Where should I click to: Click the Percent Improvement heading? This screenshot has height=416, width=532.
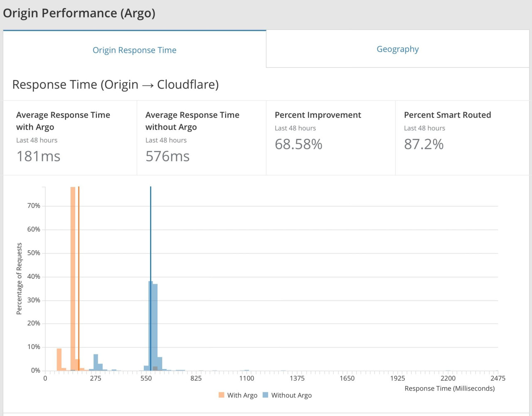[x=318, y=115]
